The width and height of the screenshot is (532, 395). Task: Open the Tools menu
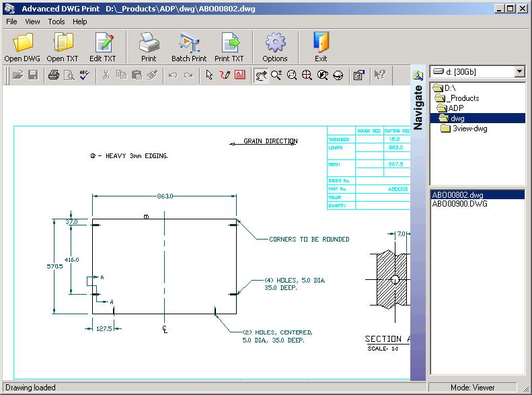point(56,22)
